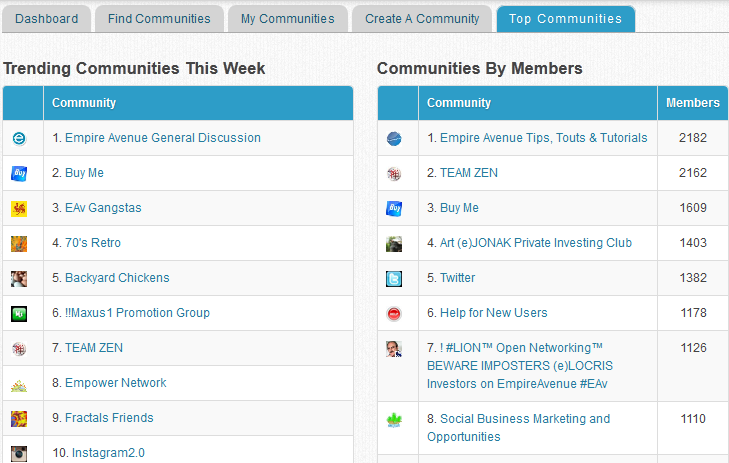729x463 pixels.
Task: Click the Instagram2.0 camera icon
Action: [x=19, y=453]
